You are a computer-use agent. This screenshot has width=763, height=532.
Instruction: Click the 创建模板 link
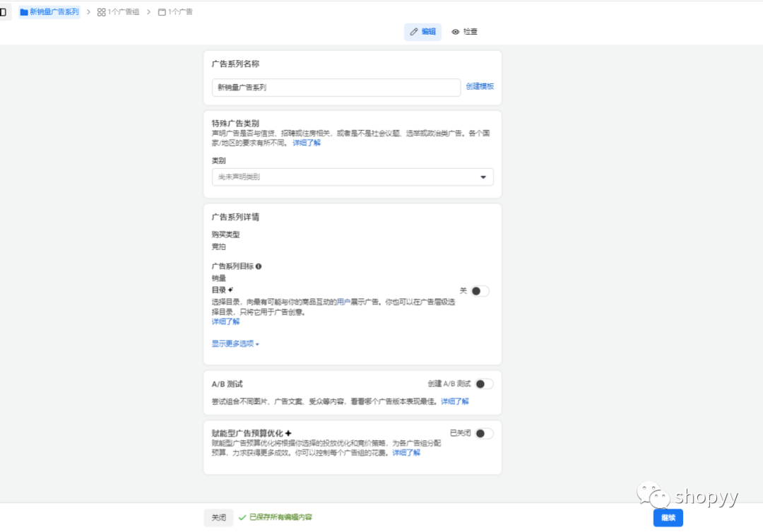coord(478,86)
